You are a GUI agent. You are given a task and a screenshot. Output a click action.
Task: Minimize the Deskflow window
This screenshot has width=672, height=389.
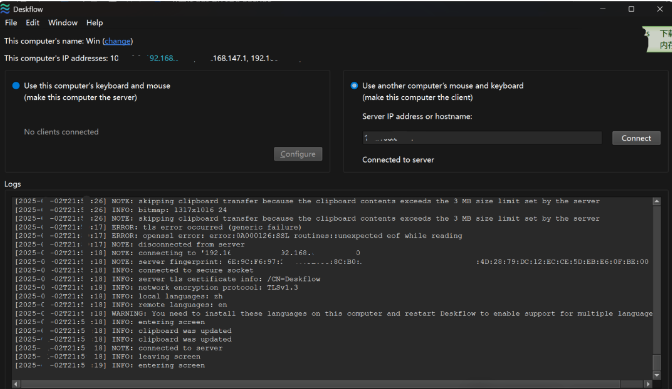(x=603, y=9)
